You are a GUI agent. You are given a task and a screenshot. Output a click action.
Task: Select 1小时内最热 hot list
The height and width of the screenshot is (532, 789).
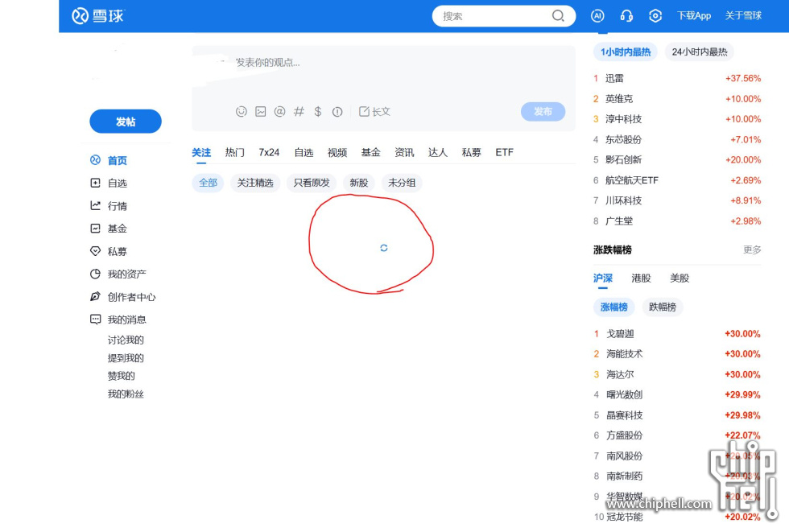coord(626,52)
